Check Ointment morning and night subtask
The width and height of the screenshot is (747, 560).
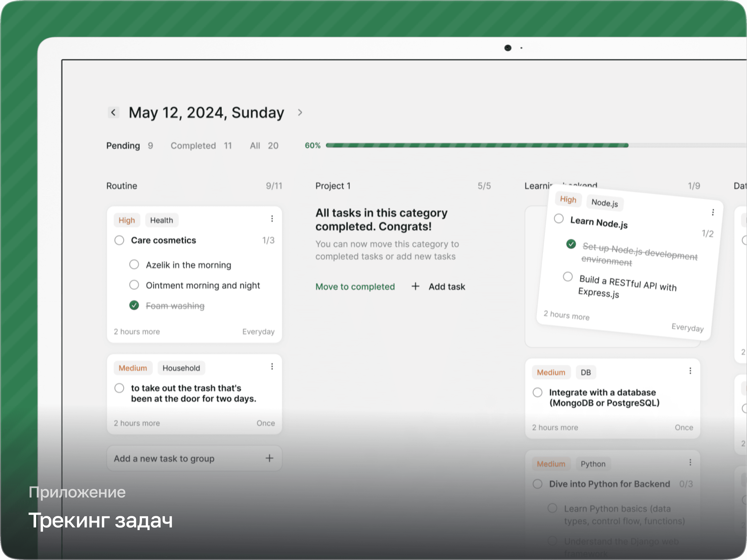click(134, 285)
